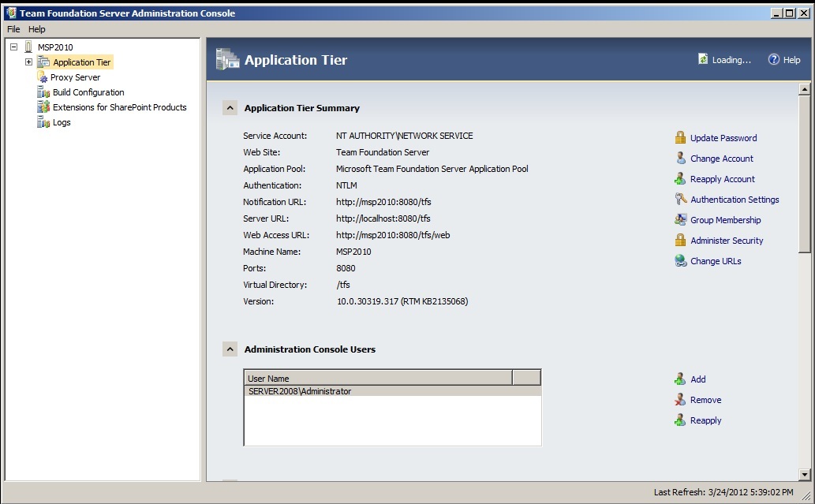Viewport: 815px width, 504px height.
Task: Click the Change Account link
Action: click(721, 159)
